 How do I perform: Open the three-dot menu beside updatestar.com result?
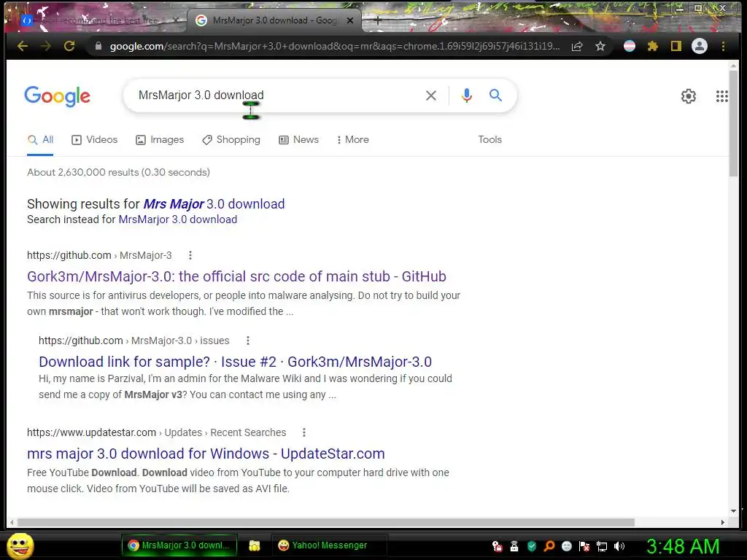click(x=304, y=432)
